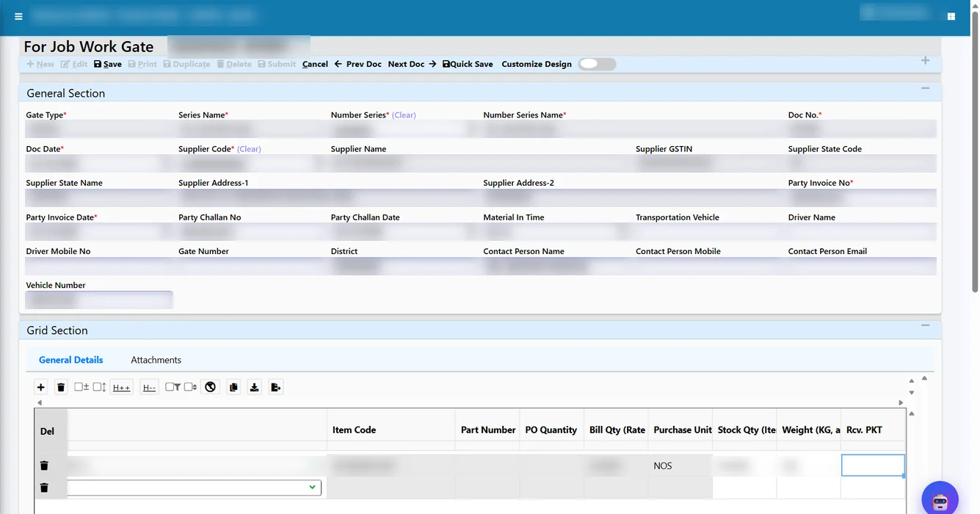The height and width of the screenshot is (514, 980).
Task: Click the Gate Number input field
Action: pos(252,265)
